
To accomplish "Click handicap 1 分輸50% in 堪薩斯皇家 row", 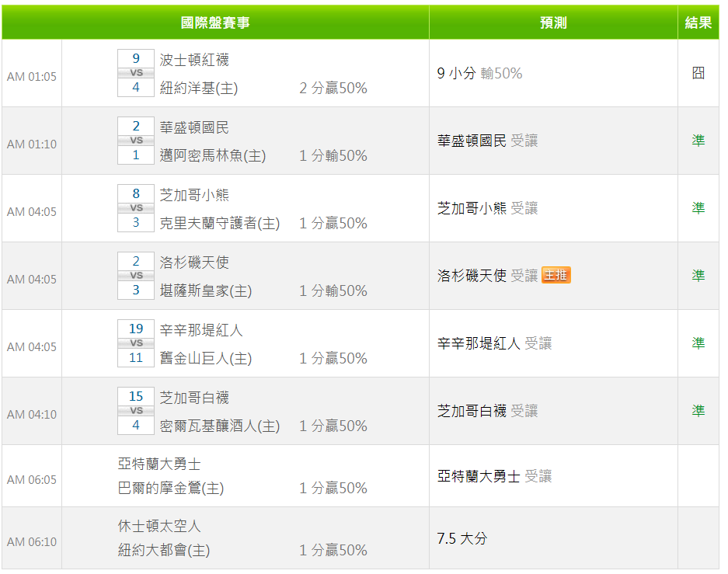I will pyautogui.click(x=333, y=291).
